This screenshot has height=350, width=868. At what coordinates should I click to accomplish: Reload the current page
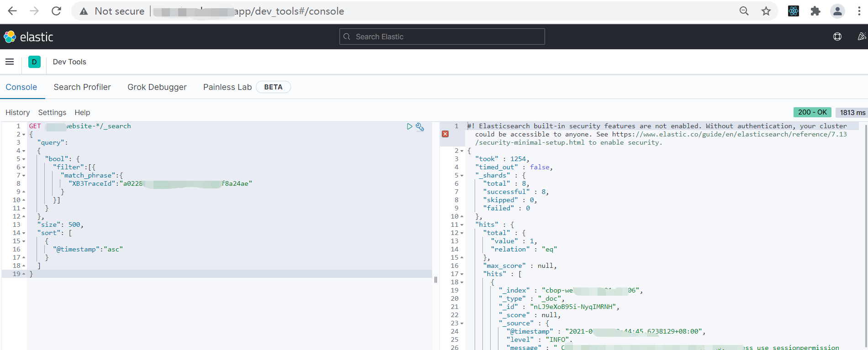[x=56, y=11]
